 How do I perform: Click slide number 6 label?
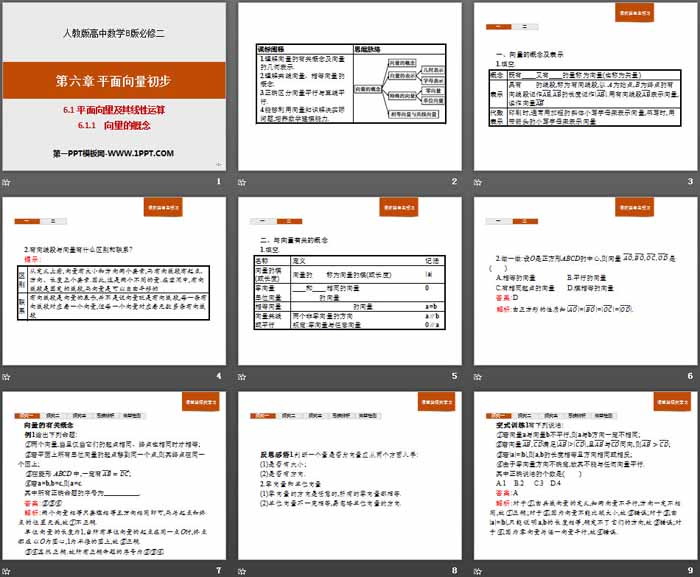pos(690,376)
